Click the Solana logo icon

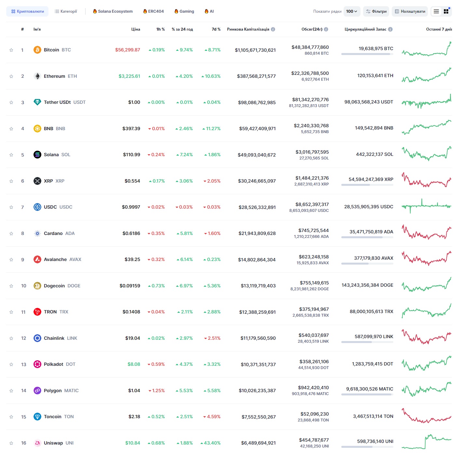[37, 155]
